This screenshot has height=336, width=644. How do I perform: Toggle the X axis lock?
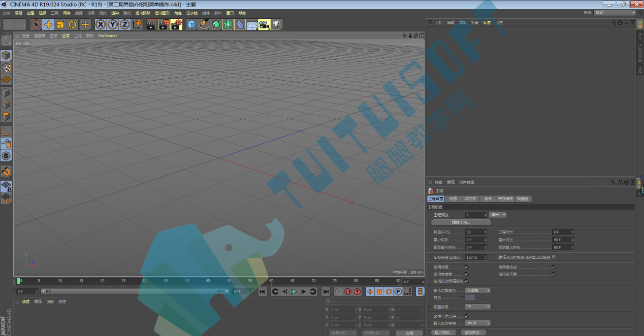[x=101, y=24]
